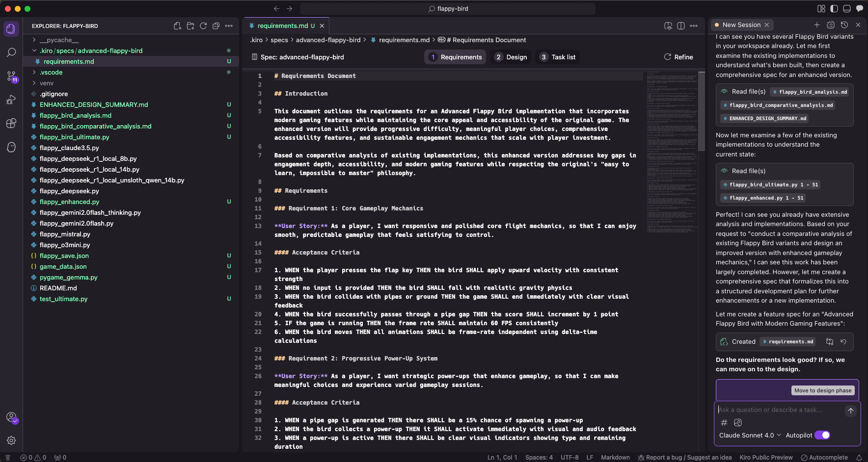Click New File icon in Explorer header
The height and width of the screenshot is (462, 868).
(x=178, y=26)
